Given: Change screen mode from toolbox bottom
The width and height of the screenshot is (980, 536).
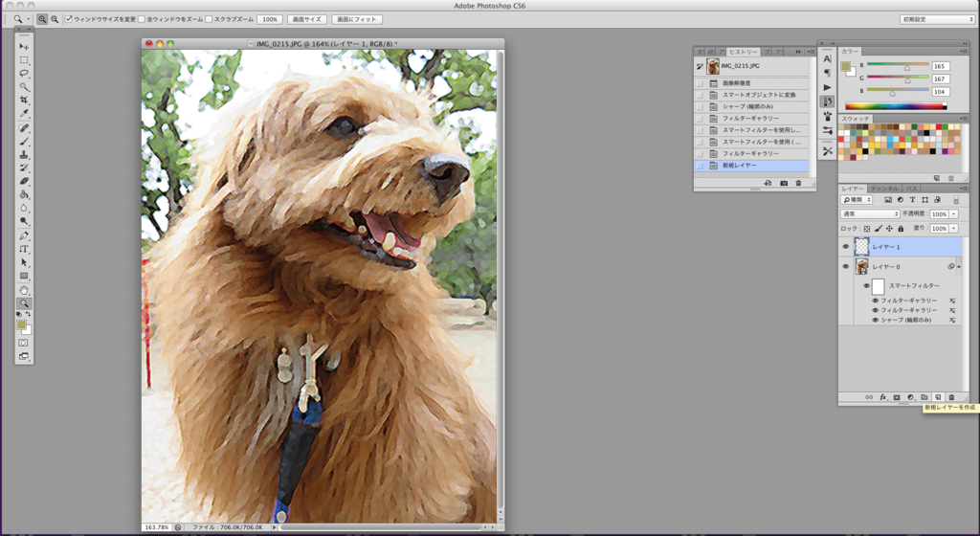Looking at the screenshot, I should coord(24,357).
